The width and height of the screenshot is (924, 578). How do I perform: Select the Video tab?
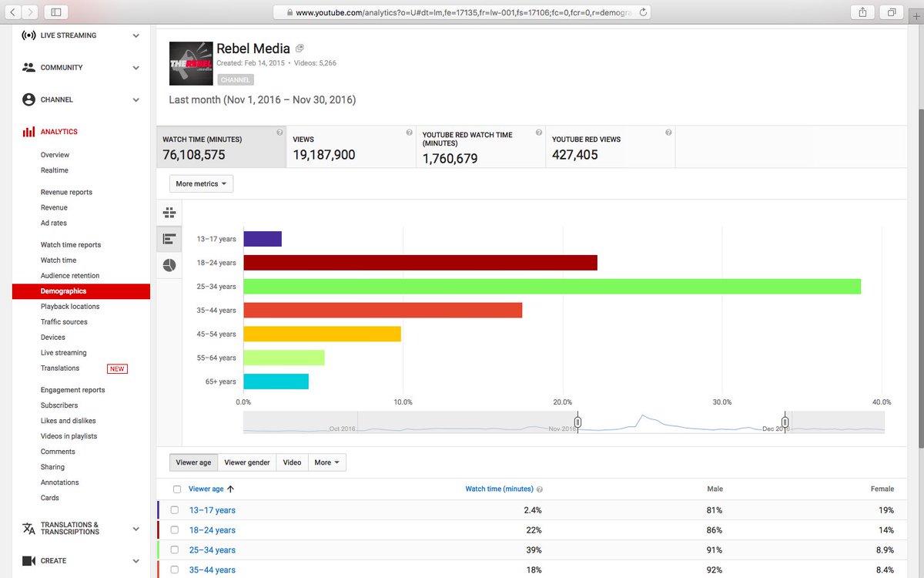click(x=292, y=462)
